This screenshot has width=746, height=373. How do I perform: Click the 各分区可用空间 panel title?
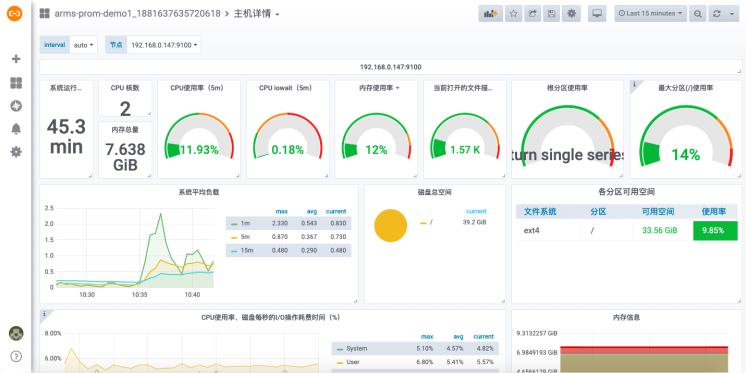(x=627, y=192)
